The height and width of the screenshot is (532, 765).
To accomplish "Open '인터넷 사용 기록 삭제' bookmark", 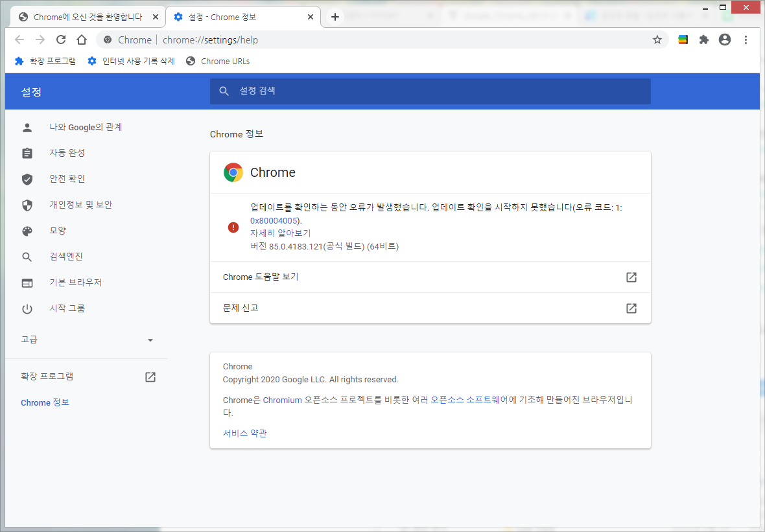I will pos(131,61).
